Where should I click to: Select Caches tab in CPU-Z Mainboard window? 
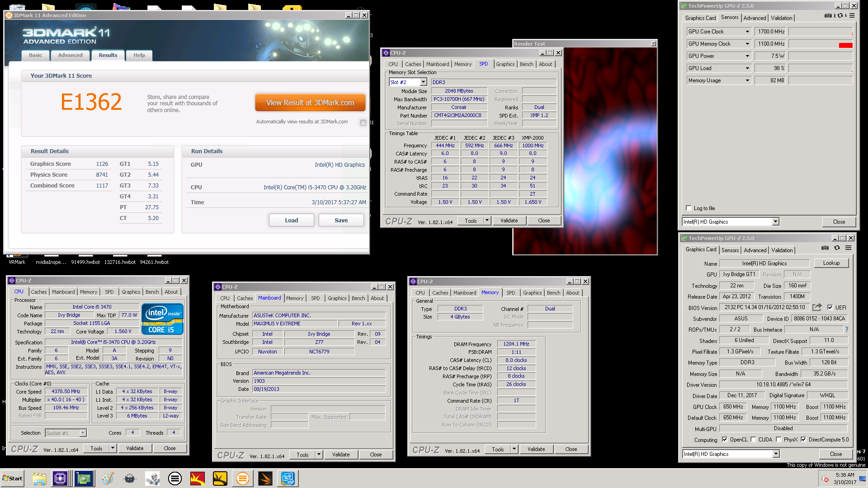click(x=245, y=298)
